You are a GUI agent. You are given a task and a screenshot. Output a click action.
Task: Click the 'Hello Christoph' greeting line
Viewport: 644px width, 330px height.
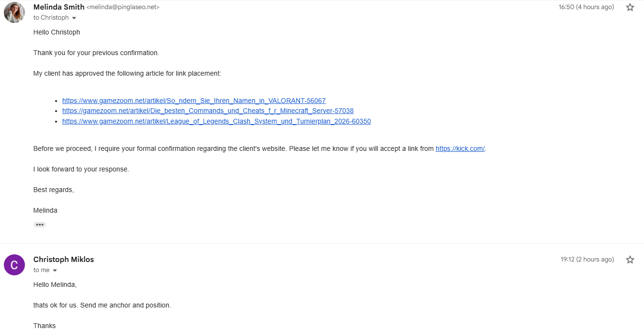pos(57,32)
